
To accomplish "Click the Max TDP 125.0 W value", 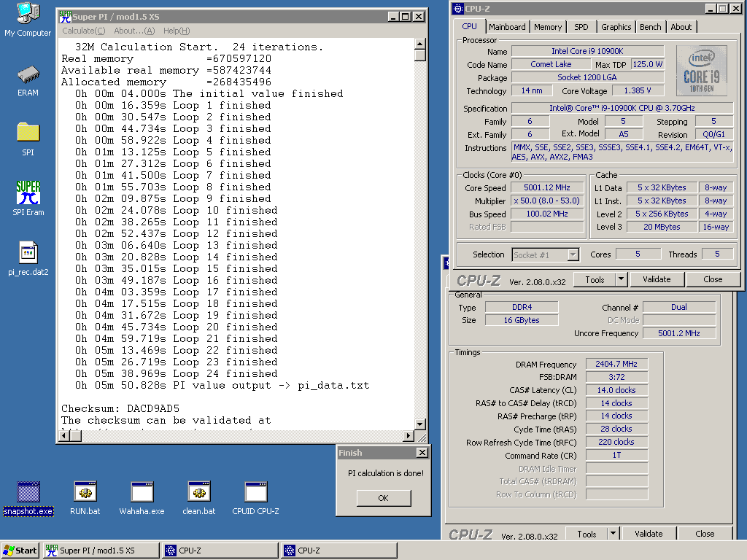I will pyautogui.click(x=648, y=64).
